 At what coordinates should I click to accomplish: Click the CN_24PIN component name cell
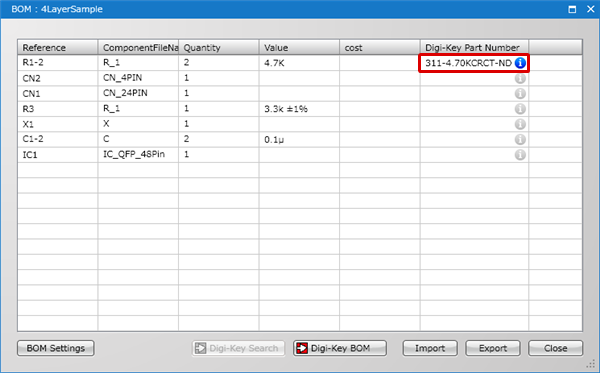pos(138,93)
